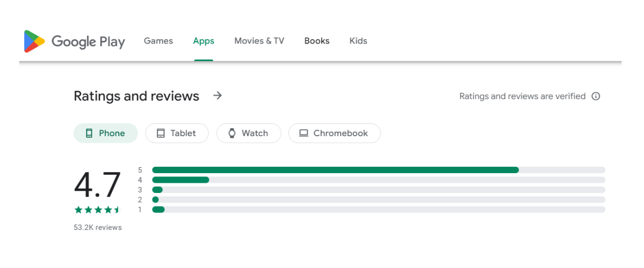Click the phone icon in Phone chip
Image resolution: width=644 pixels, height=268 pixels.
pos(89,133)
